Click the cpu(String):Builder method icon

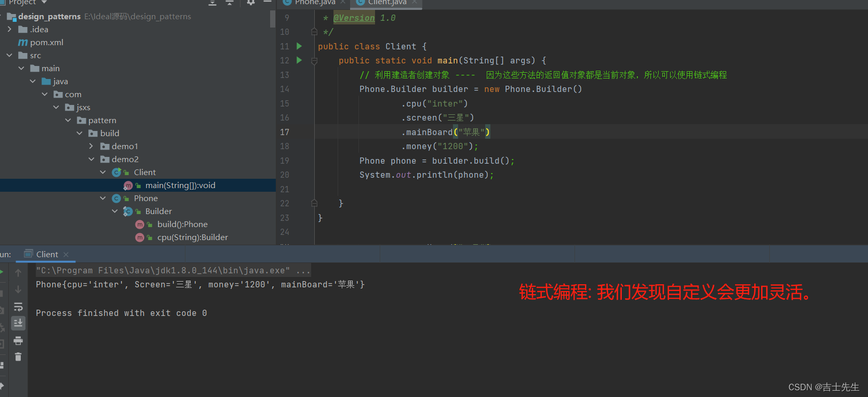point(140,237)
